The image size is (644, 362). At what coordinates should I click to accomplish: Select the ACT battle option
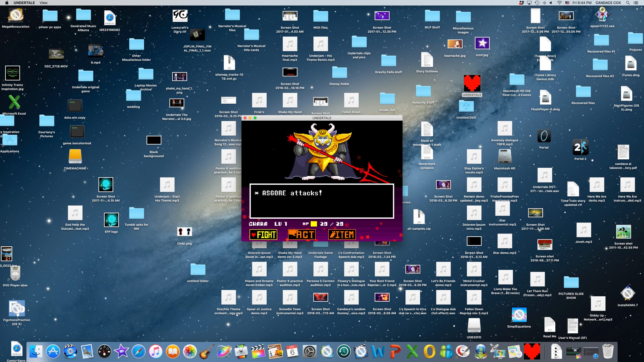point(302,235)
